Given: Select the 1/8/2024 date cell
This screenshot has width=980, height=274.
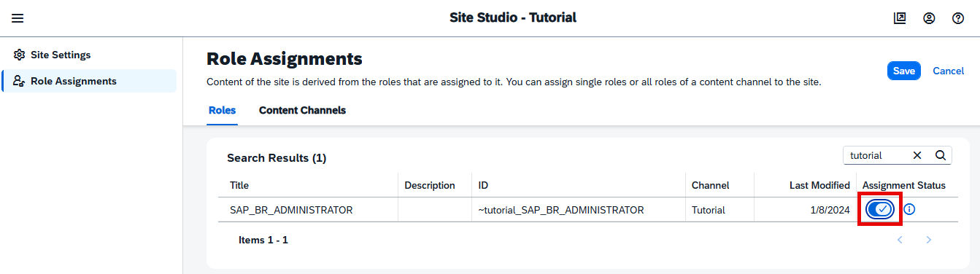Looking at the screenshot, I should pyautogui.click(x=830, y=210).
